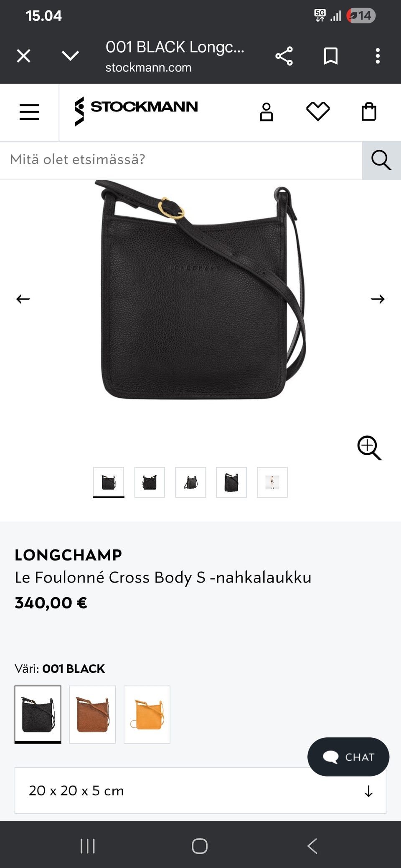Expand the 20 x 20 x 5 cm size dropdown
This screenshot has width=401, height=868.
[200, 790]
